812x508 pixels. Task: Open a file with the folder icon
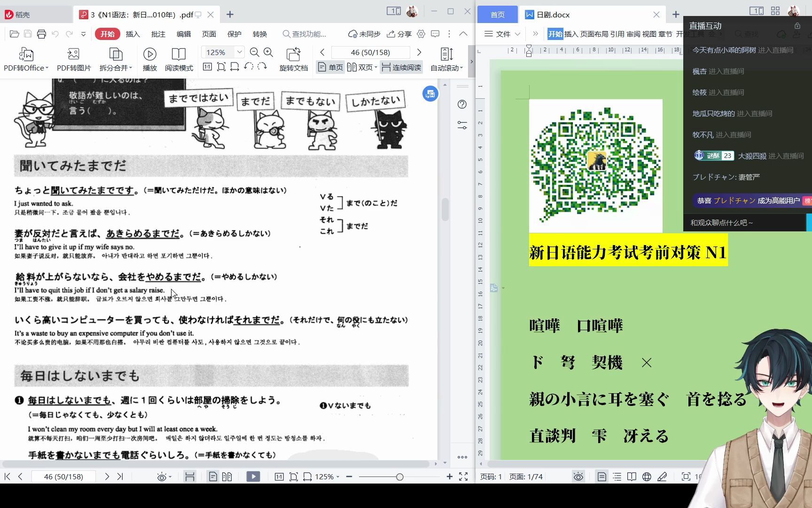[14, 34]
